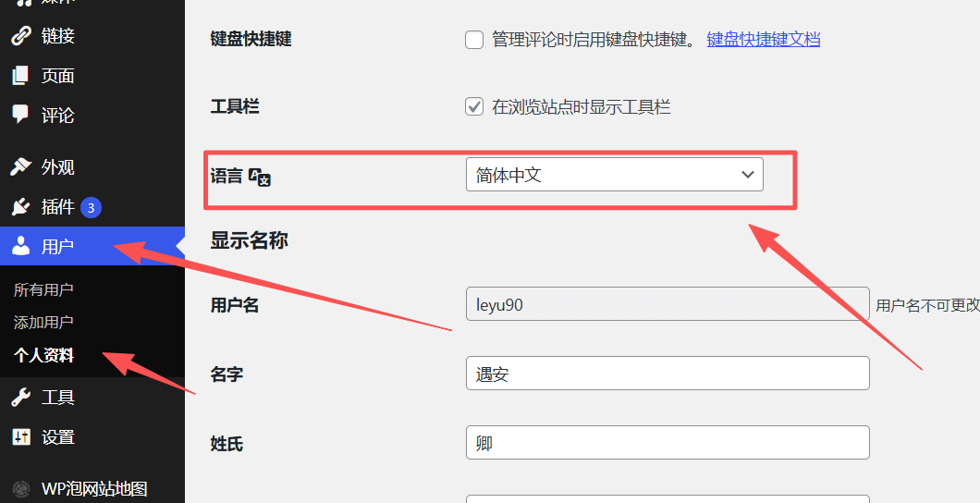Click the language dropdown chevron arrow
This screenshot has height=503, width=980.
[748, 175]
